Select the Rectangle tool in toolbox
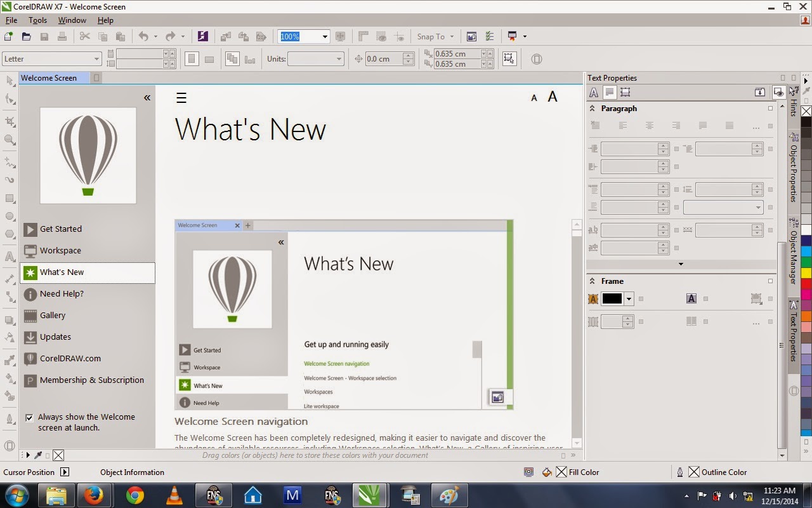Screen dimensions: 812x508 pyautogui.click(x=10, y=198)
